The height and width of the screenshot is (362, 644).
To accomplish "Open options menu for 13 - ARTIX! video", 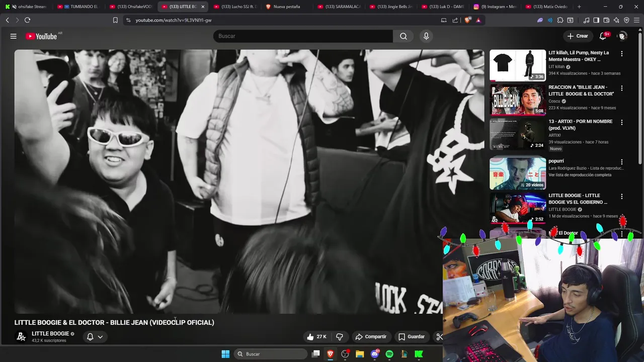I will pos(622,122).
